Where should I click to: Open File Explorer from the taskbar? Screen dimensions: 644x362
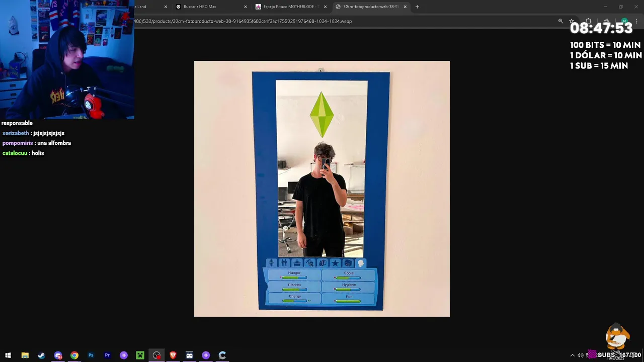click(x=25, y=355)
